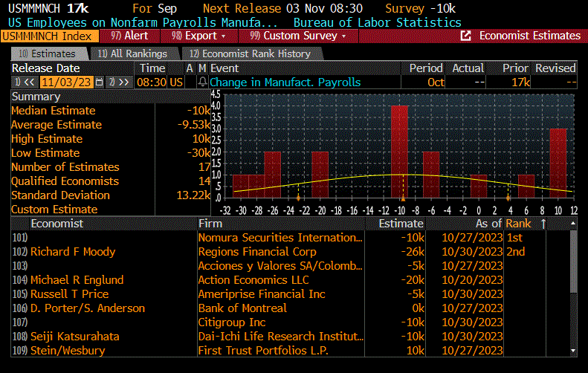This screenshot has height=373, width=588.
Task: Click Bureau of Labor Statistics source link
Action: [x=377, y=22]
